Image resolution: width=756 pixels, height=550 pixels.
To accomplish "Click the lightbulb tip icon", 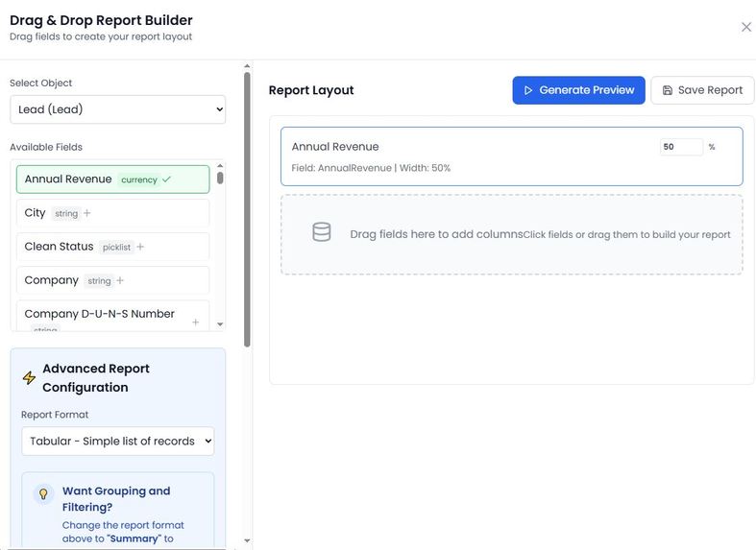I will click(43, 494).
